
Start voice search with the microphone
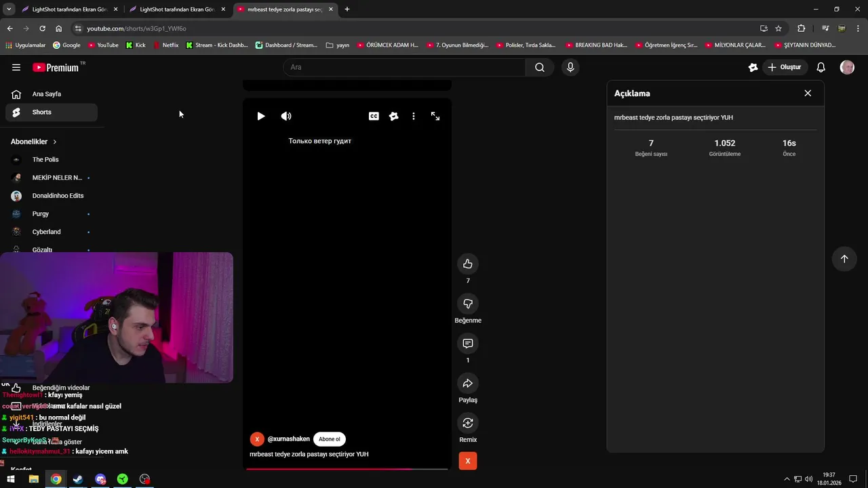(x=570, y=67)
